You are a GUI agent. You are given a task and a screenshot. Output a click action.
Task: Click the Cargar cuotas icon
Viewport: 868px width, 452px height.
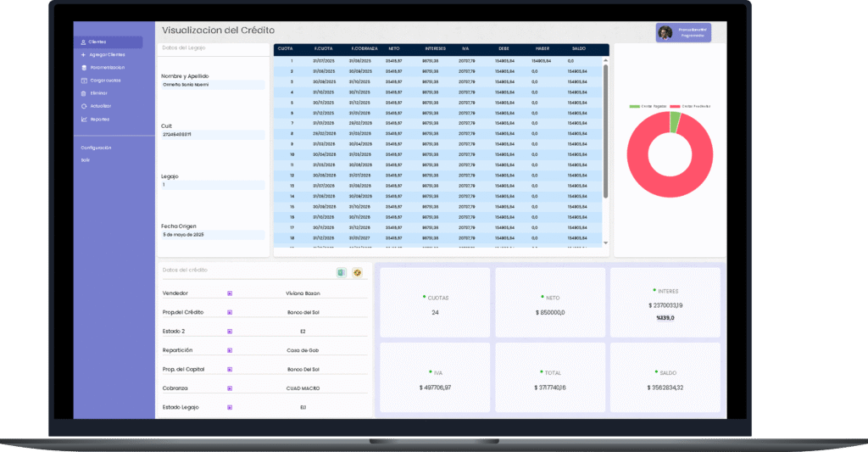point(82,81)
